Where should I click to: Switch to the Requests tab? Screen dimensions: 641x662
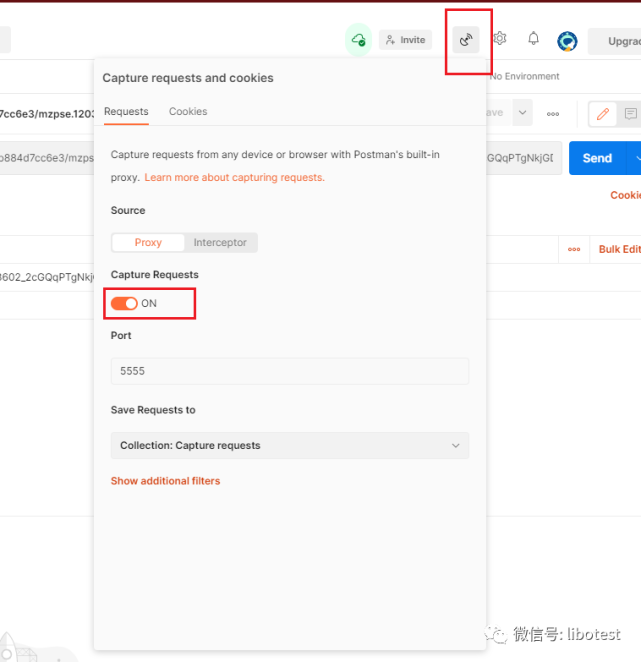click(126, 111)
